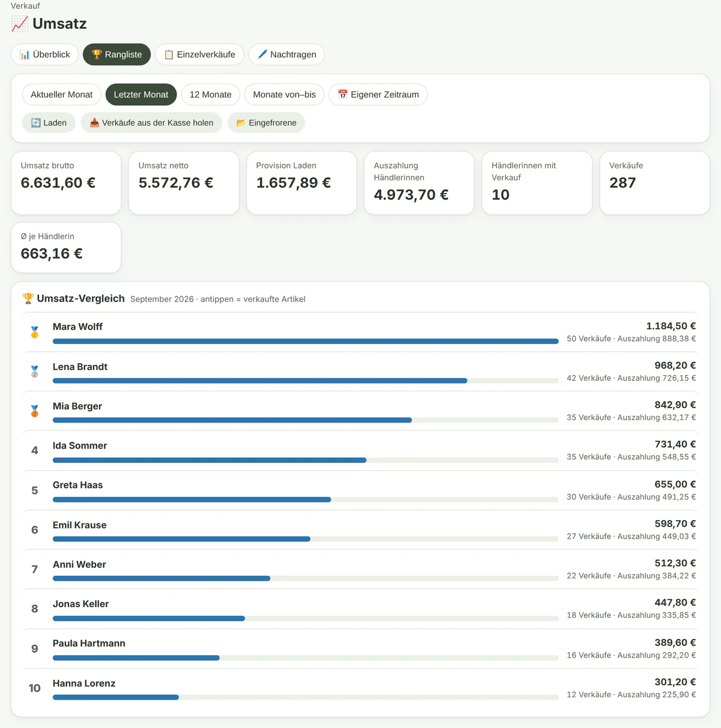Screen dimensions: 721x728
Task: Click the chart icon beside Umsatz heading
Action: [x=20, y=24]
